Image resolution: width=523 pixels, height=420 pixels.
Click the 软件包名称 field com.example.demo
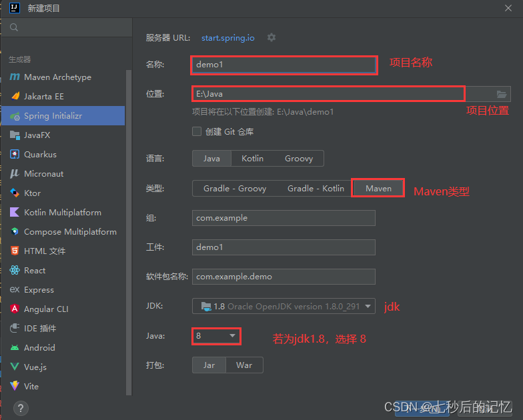point(284,277)
